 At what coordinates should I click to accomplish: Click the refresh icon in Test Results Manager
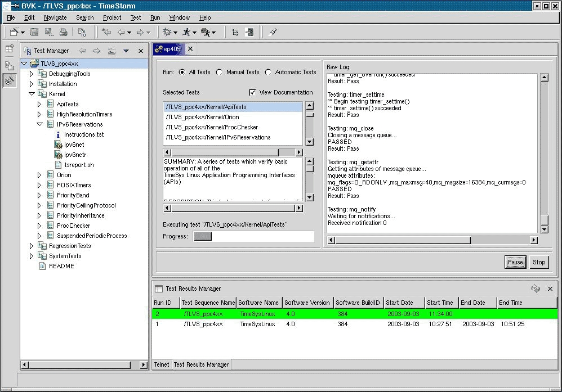[x=535, y=289]
